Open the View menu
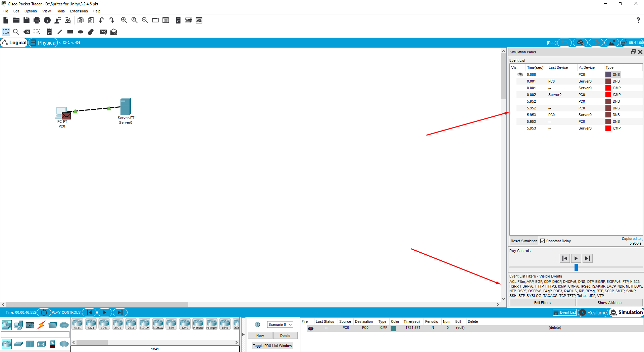This screenshot has height=352, width=644. click(46, 11)
